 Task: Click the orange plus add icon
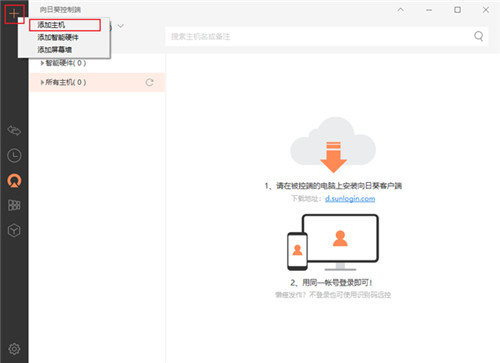click(14, 14)
